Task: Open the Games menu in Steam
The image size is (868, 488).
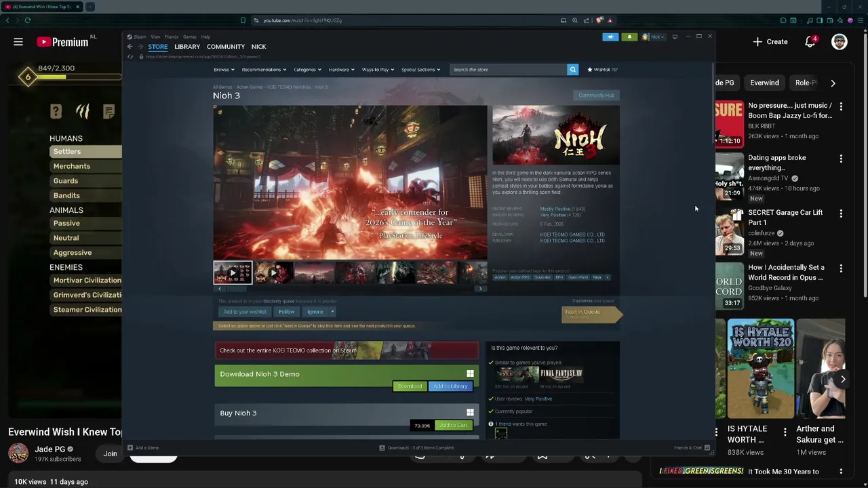Action: [189, 37]
